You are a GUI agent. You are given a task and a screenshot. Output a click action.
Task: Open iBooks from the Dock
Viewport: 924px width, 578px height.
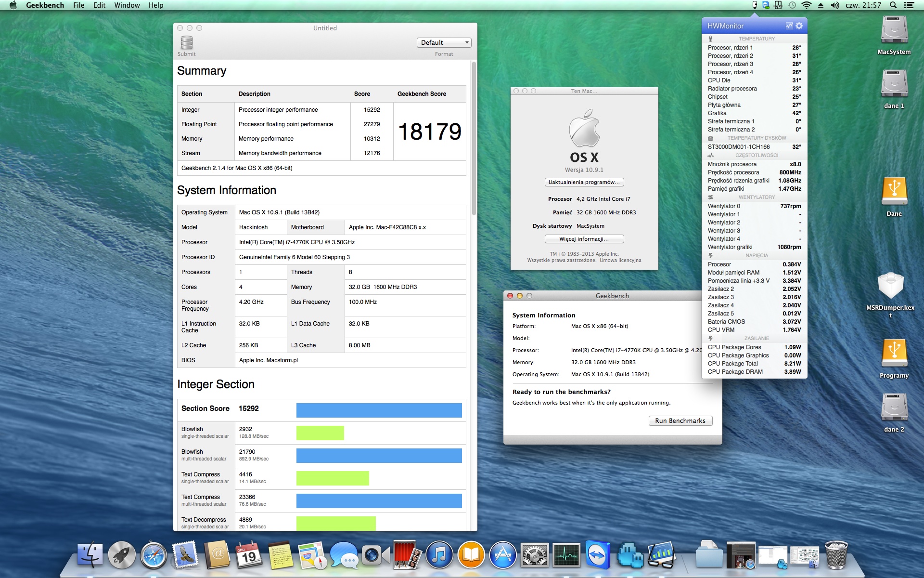[471, 555]
